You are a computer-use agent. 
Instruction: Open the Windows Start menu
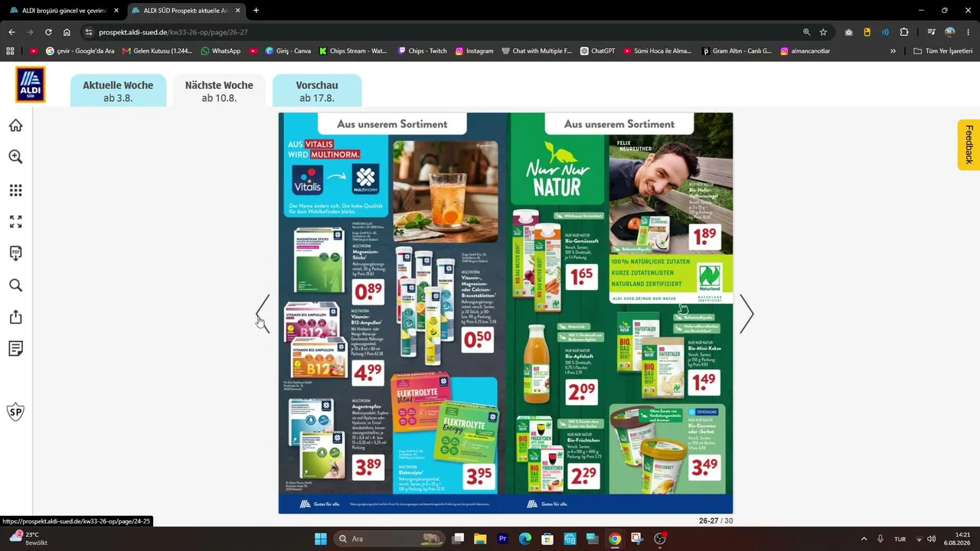click(321, 539)
